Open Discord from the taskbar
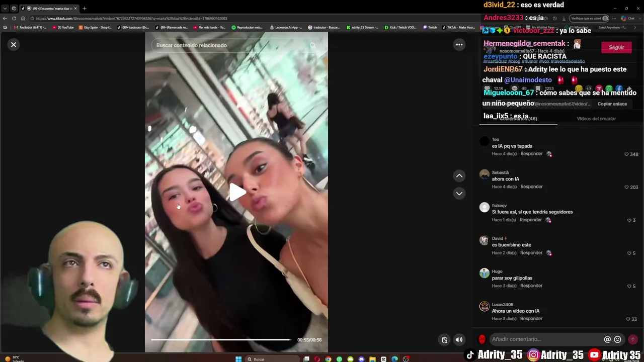The width and height of the screenshot is (644, 362). 361,359
